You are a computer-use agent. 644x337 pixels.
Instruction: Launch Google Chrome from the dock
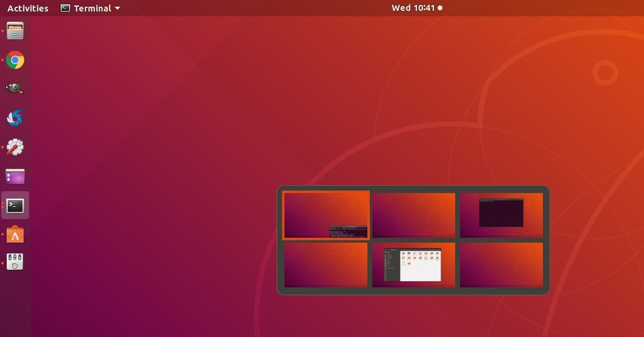15,60
